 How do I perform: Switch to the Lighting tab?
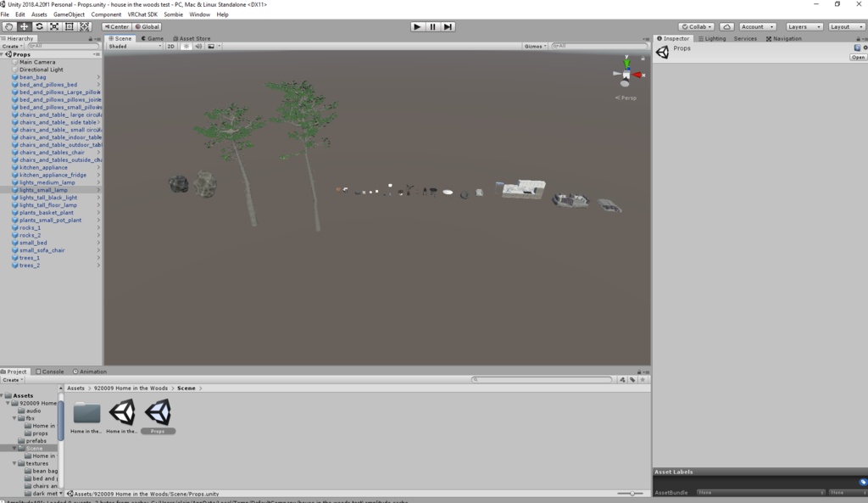pos(715,38)
